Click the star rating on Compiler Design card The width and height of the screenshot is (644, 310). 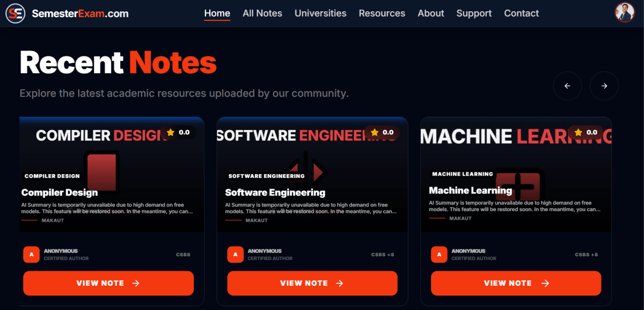coord(178,132)
